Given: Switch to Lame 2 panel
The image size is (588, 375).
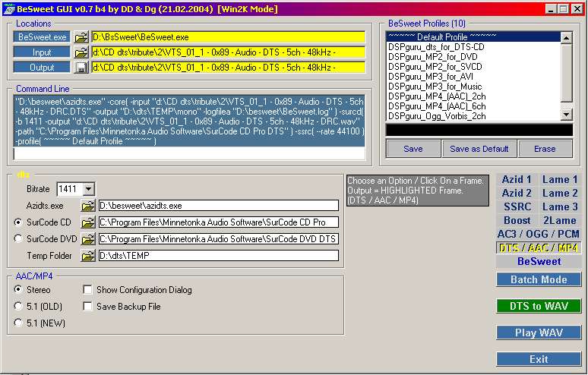Looking at the screenshot, I should (559, 193).
